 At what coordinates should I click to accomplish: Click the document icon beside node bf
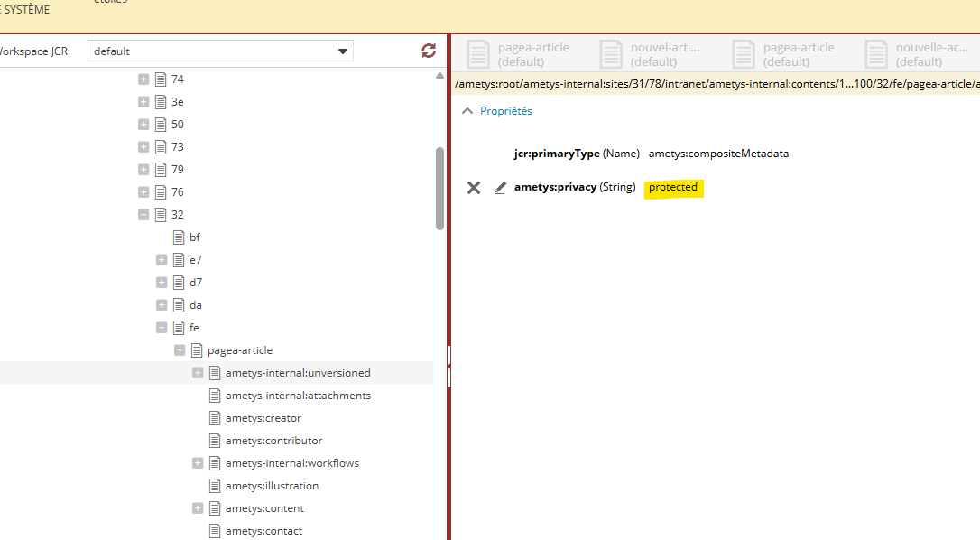(179, 237)
